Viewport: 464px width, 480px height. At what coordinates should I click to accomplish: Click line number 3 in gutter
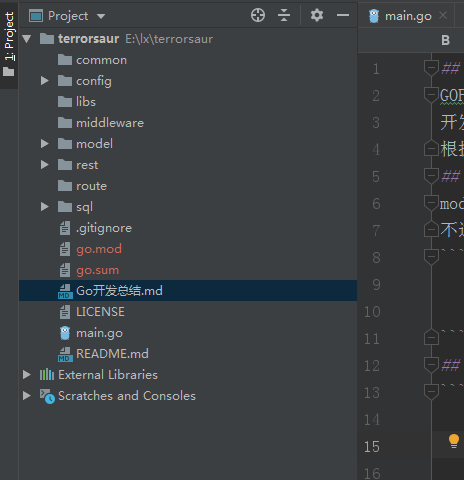point(376,123)
